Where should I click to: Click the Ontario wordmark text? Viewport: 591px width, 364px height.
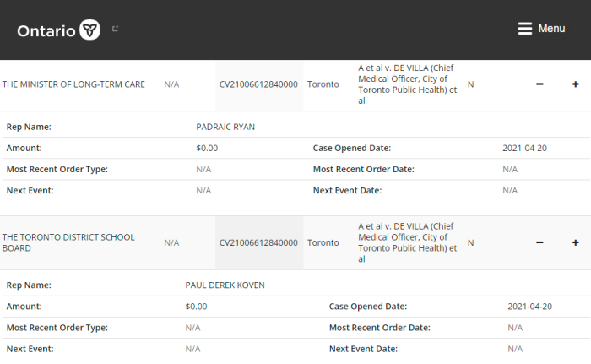point(46,31)
